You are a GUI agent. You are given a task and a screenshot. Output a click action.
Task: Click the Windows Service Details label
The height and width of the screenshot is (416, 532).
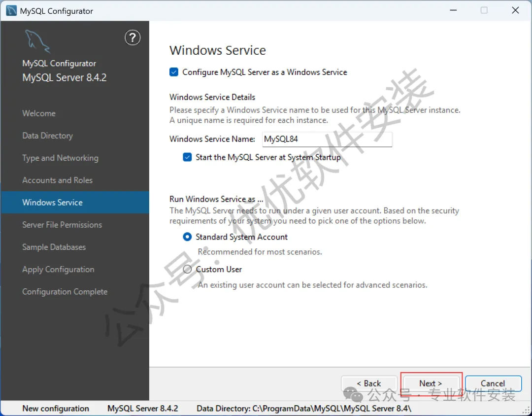coord(212,97)
